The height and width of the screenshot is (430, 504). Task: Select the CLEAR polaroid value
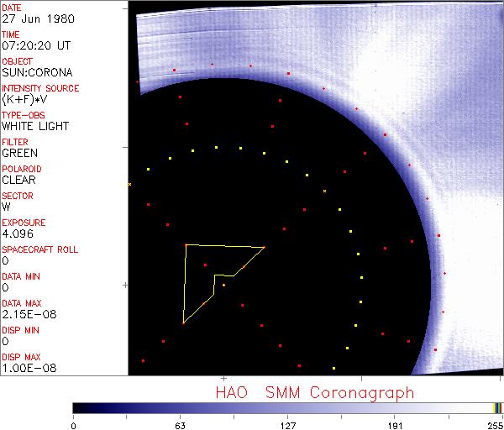click(x=18, y=180)
